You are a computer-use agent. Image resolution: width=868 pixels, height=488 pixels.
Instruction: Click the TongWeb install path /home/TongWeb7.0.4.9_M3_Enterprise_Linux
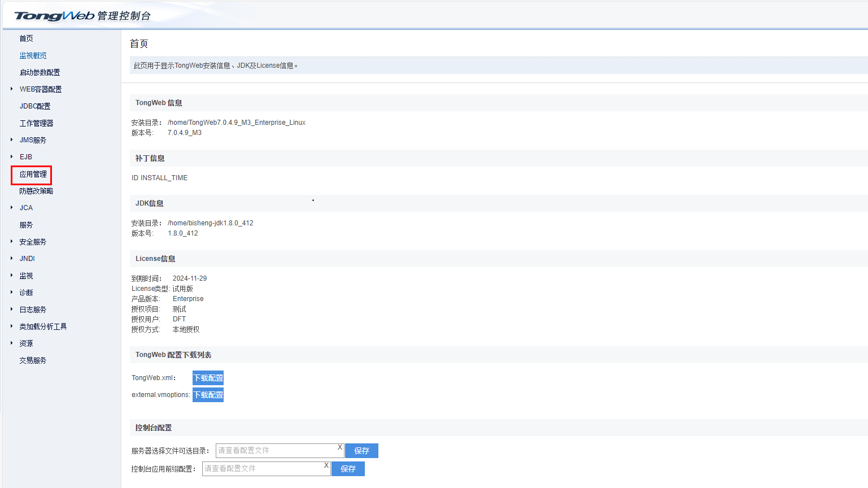[x=237, y=123]
